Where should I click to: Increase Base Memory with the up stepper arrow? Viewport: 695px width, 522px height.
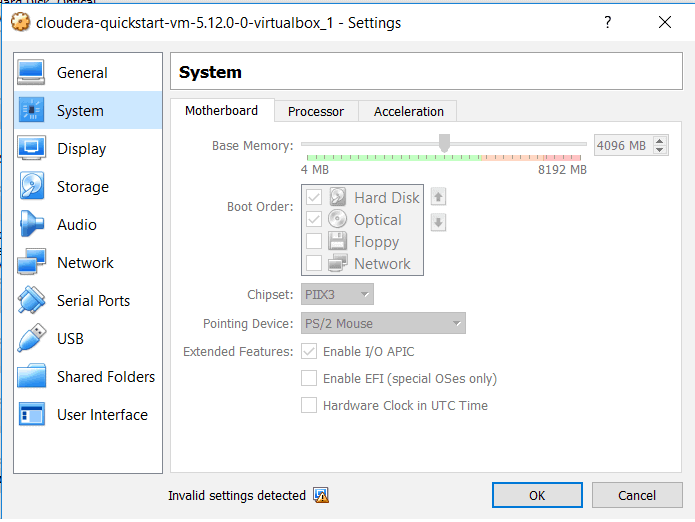(659, 141)
